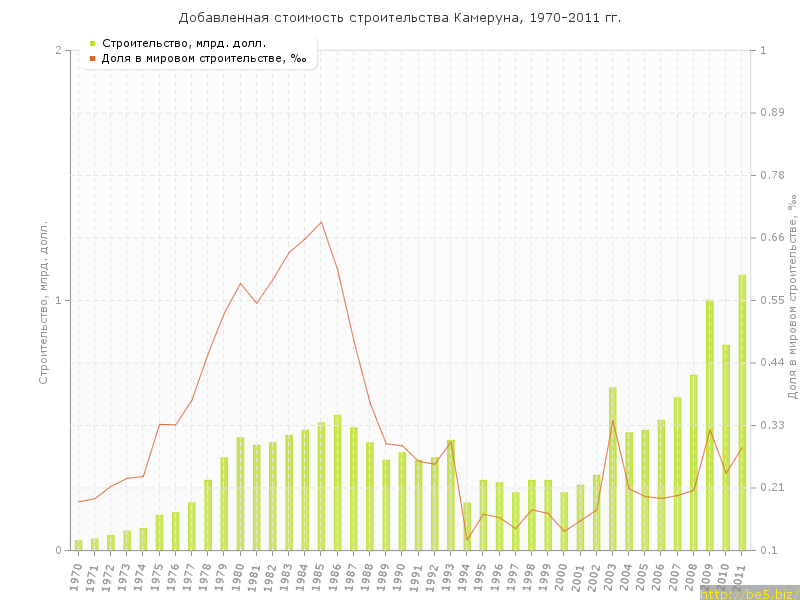Click the green Строительство legend marker
Screen dimensions: 800x600
point(92,43)
